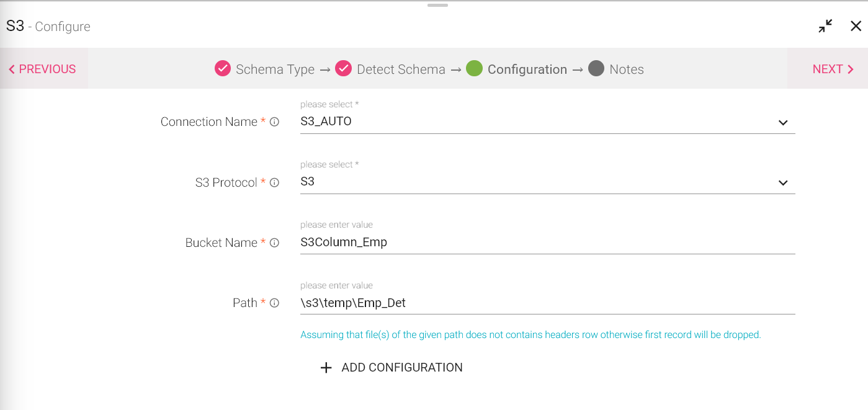Click the collapse dialog arrows icon
This screenshot has height=410, width=868.
click(825, 26)
